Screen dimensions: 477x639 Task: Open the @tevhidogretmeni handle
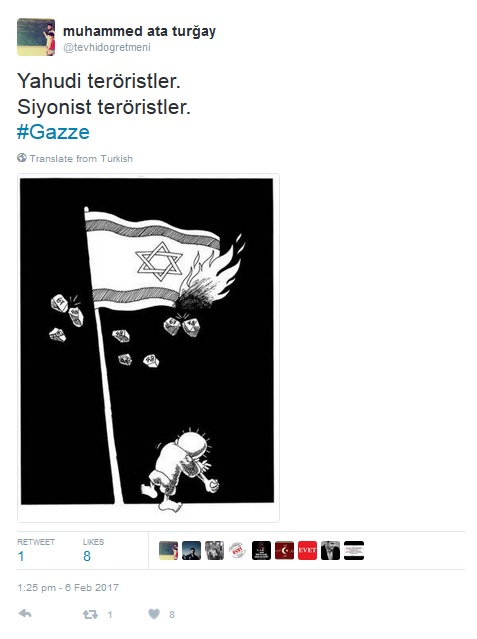[107, 47]
